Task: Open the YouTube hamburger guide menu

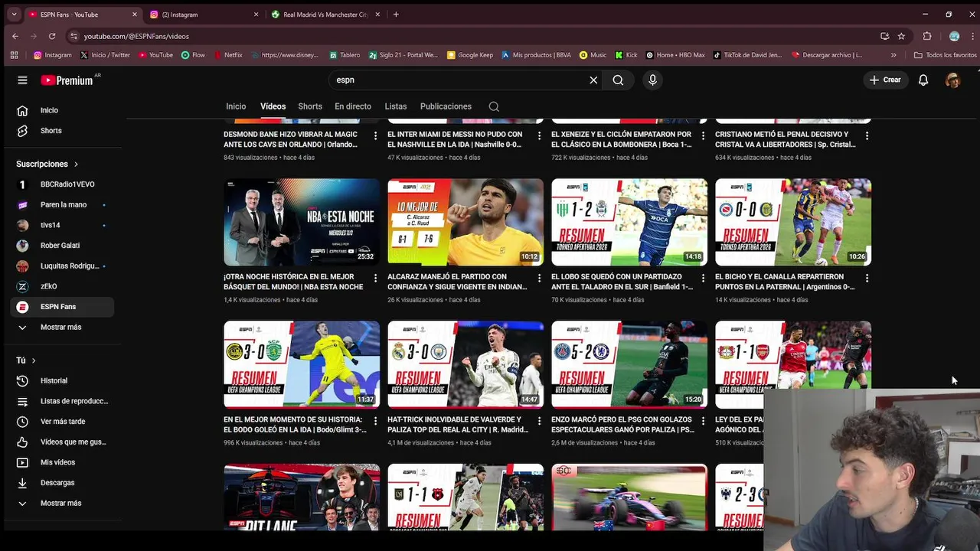Action: [22, 80]
